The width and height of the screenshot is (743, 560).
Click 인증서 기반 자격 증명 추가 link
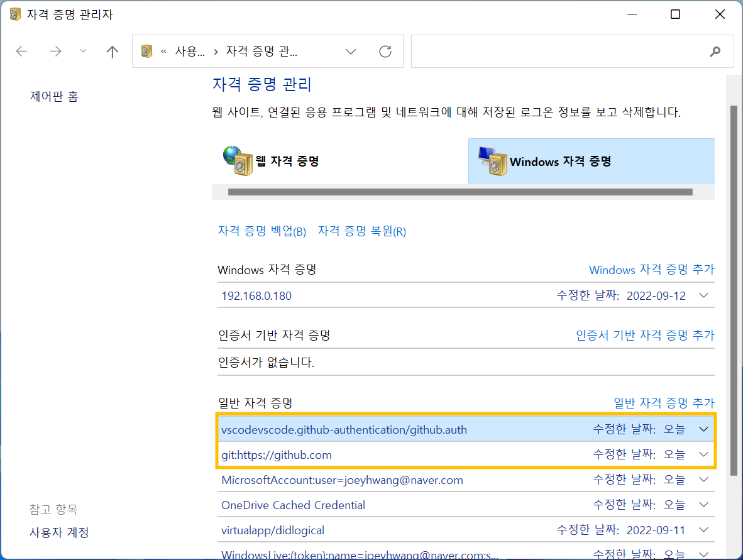[x=645, y=335]
